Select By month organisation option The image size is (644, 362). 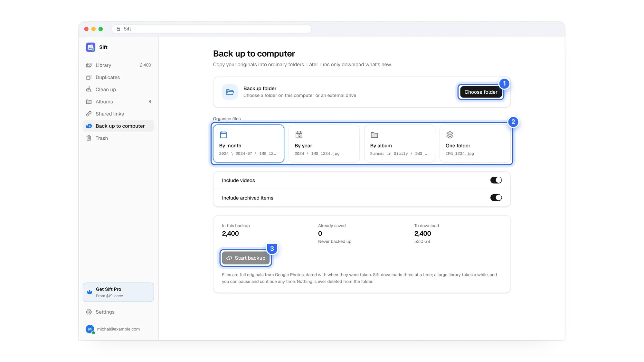point(249,144)
